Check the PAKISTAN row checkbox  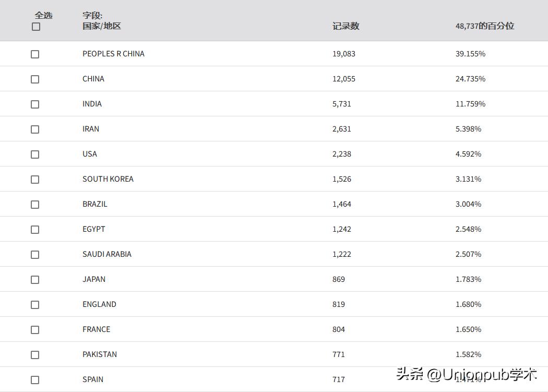(x=35, y=355)
